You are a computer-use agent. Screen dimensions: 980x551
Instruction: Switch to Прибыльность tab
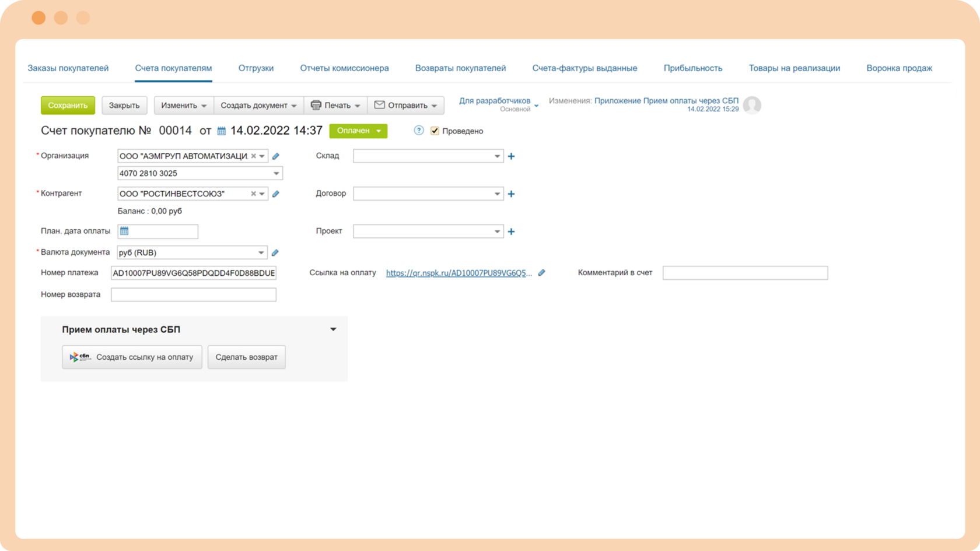[x=693, y=68]
